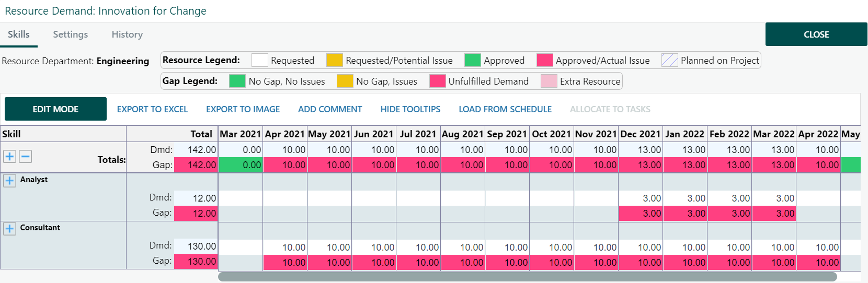Click the white Requested legend swatch
Image resolution: width=868 pixels, height=283 pixels.
[259, 60]
